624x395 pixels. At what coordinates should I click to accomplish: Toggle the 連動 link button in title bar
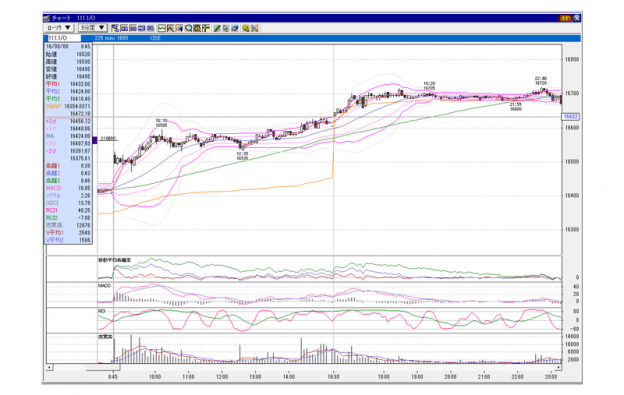click(565, 18)
